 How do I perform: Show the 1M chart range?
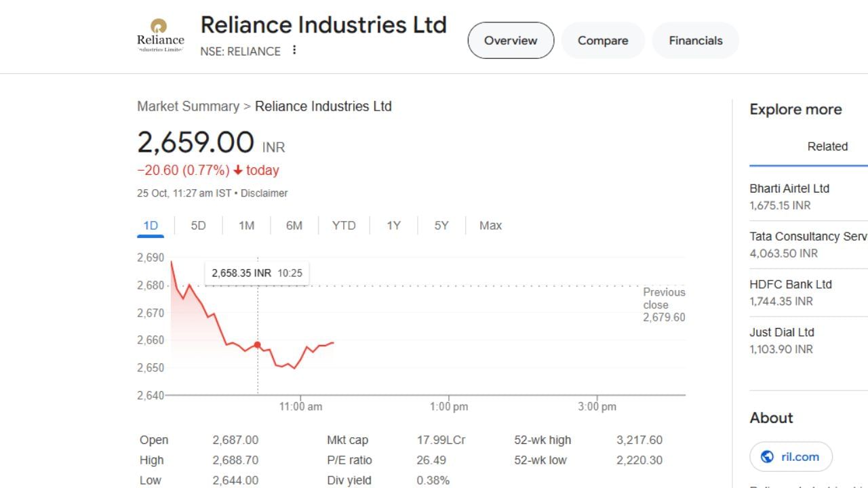coord(246,226)
